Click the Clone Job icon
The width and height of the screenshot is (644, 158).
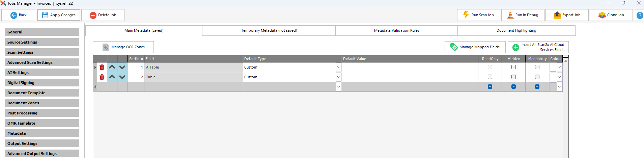[x=602, y=15]
